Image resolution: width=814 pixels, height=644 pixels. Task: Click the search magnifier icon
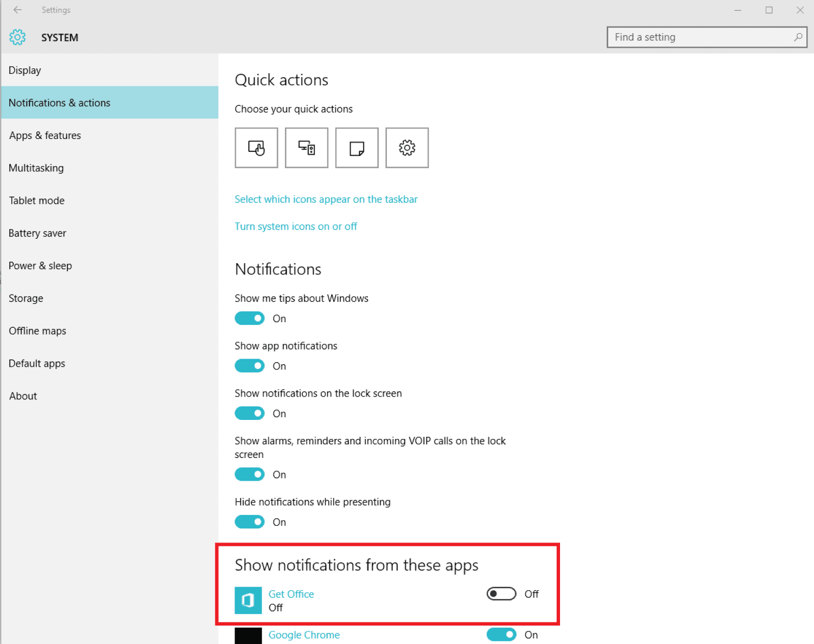tap(798, 37)
